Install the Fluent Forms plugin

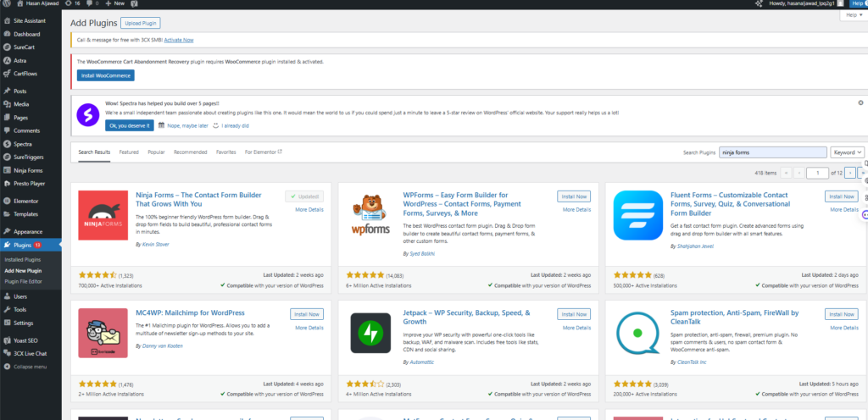tap(842, 196)
